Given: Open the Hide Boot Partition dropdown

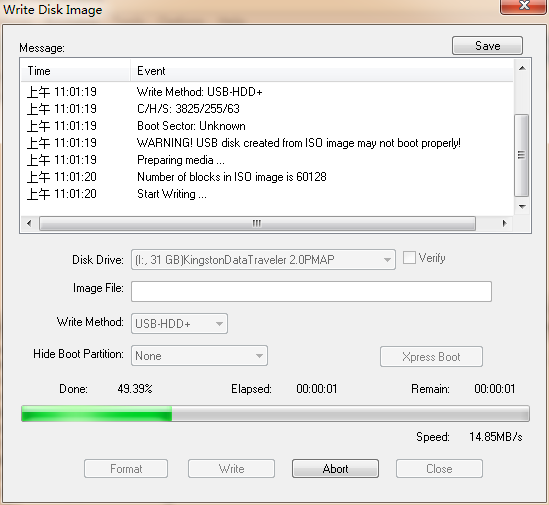Looking at the screenshot, I should 199,355.
